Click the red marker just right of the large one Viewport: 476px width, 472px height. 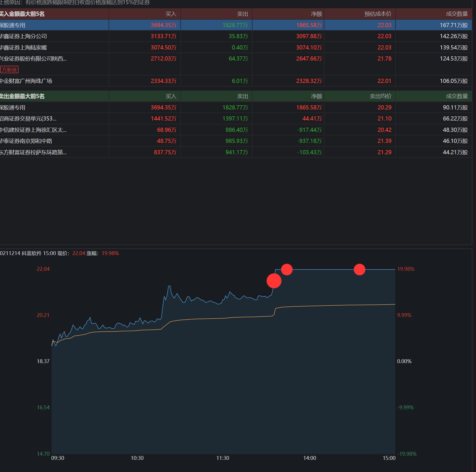[287, 269]
